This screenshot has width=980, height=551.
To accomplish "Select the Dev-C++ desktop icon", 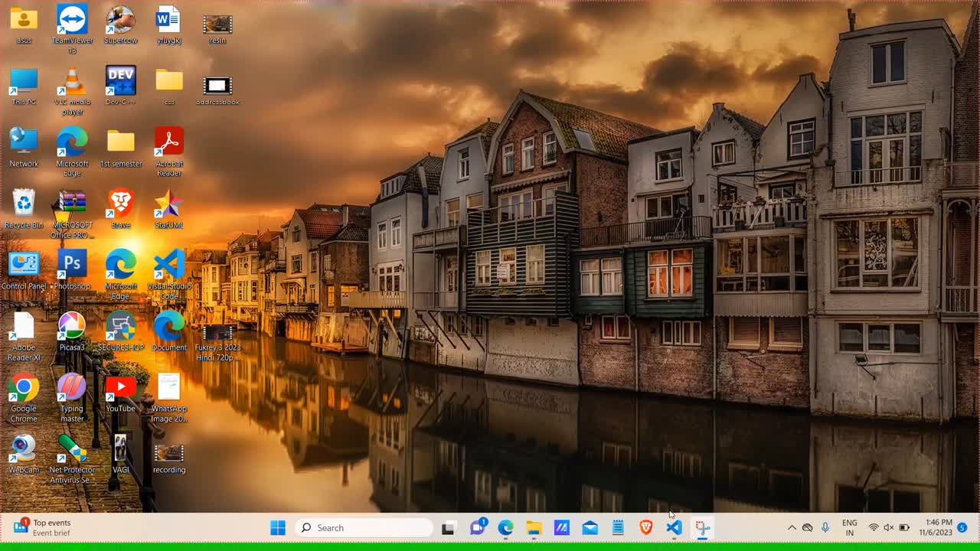I will 120,81.
